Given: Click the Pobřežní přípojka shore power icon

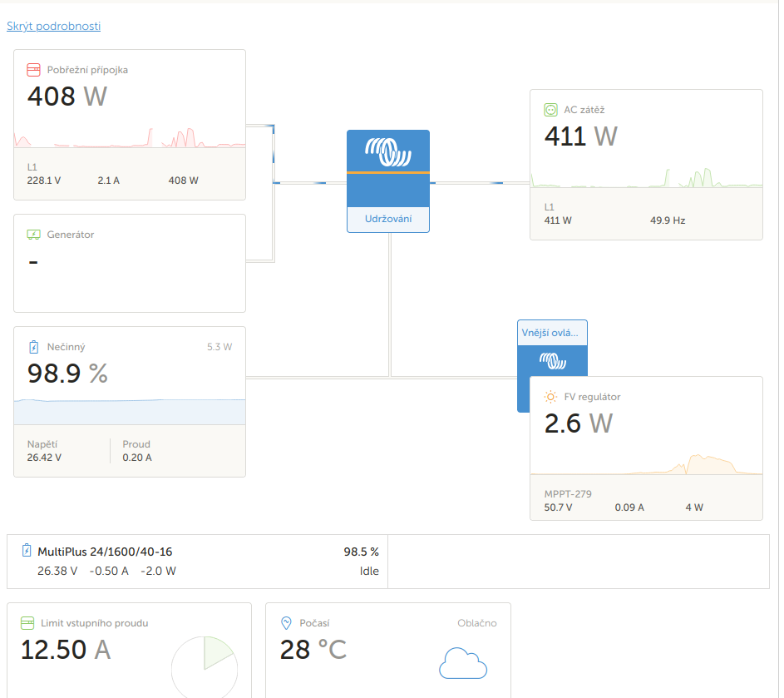Looking at the screenshot, I should pyautogui.click(x=33, y=70).
